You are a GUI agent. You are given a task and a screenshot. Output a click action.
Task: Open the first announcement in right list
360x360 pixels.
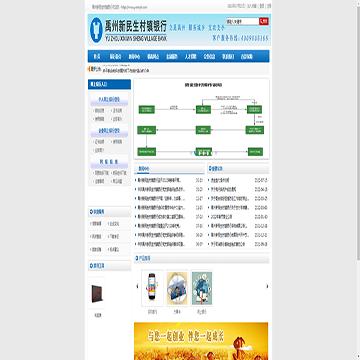tap(220, 180)
